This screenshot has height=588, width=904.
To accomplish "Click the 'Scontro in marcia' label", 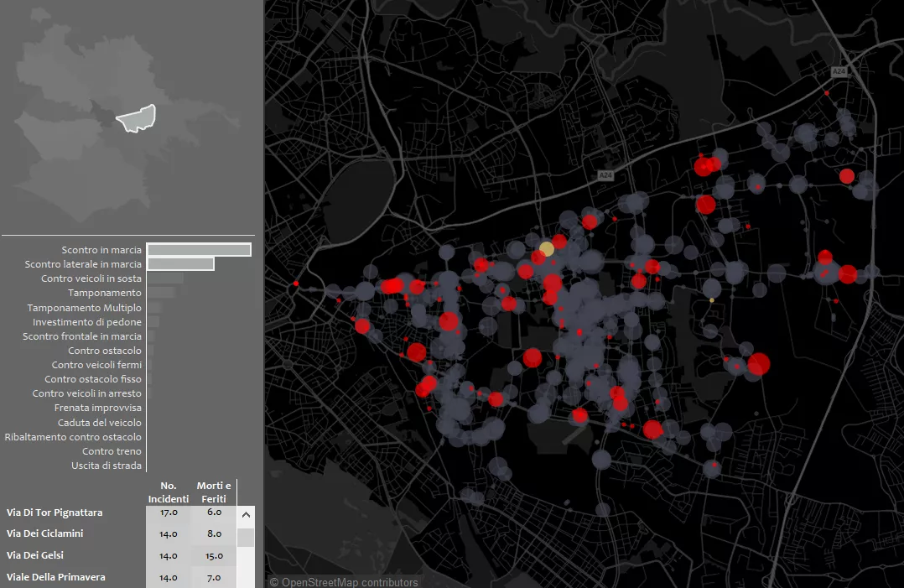I will [101, 250].
